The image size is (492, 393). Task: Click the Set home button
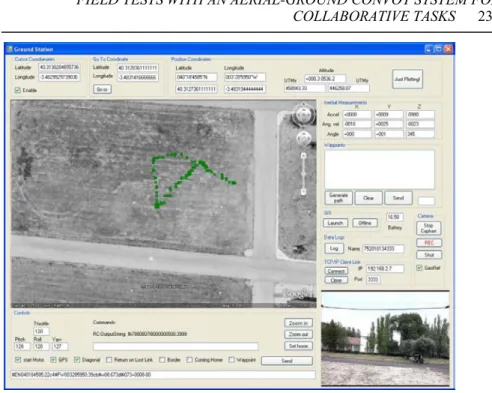pyautogui.click(x=298, y=346)
